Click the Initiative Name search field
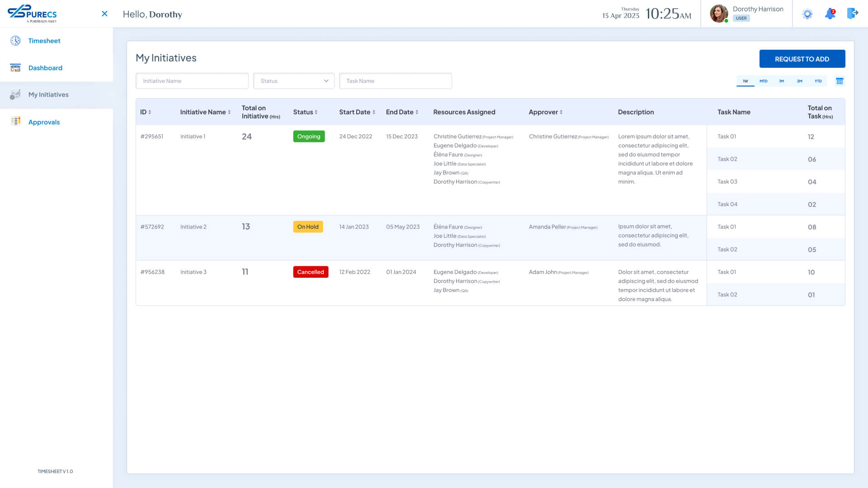868x488 pixels. coord(192,81)
